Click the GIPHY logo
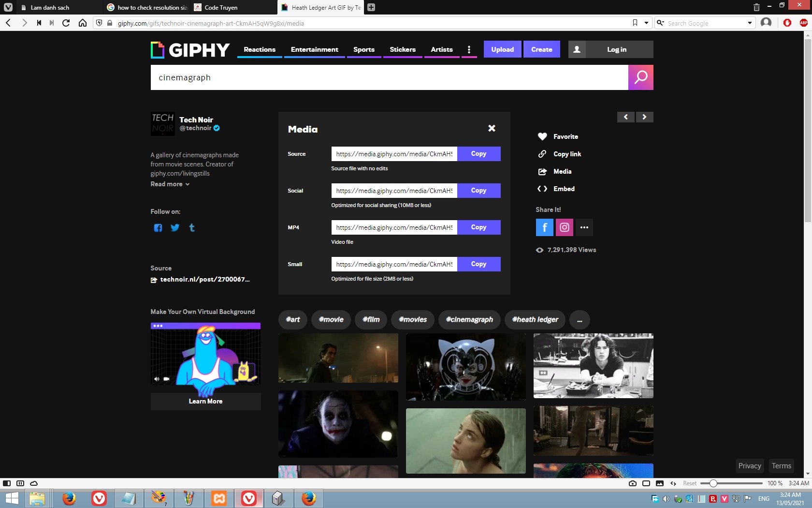Image resolution: width=812 pixels, height=508 pixels. click(x=190, y=50)
